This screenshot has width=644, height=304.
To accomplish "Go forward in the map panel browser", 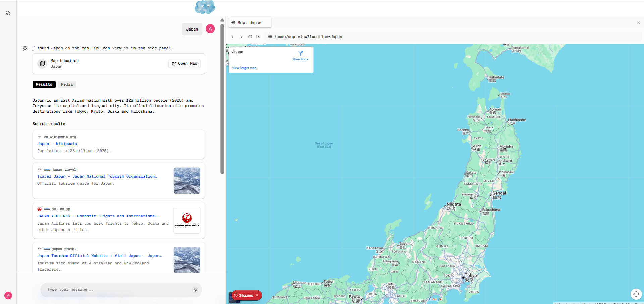I will coord(241,37).
